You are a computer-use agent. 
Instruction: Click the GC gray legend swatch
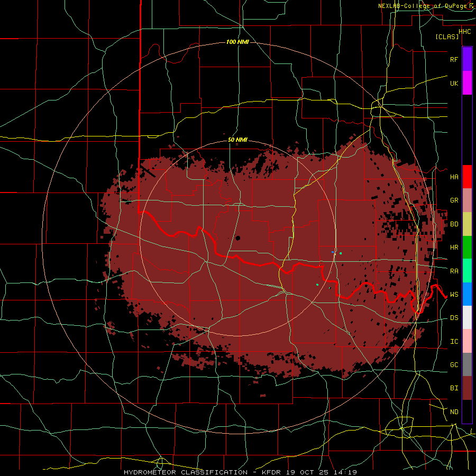[x=467, y=364]
